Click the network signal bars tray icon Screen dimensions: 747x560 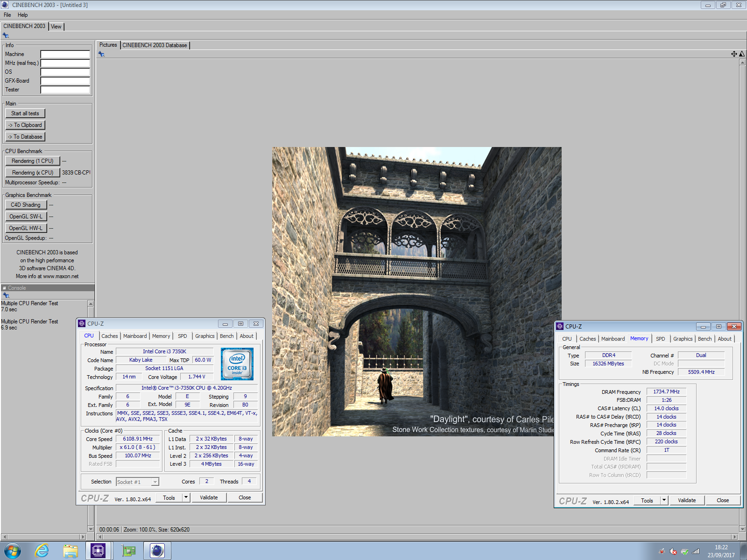[696, 551]
